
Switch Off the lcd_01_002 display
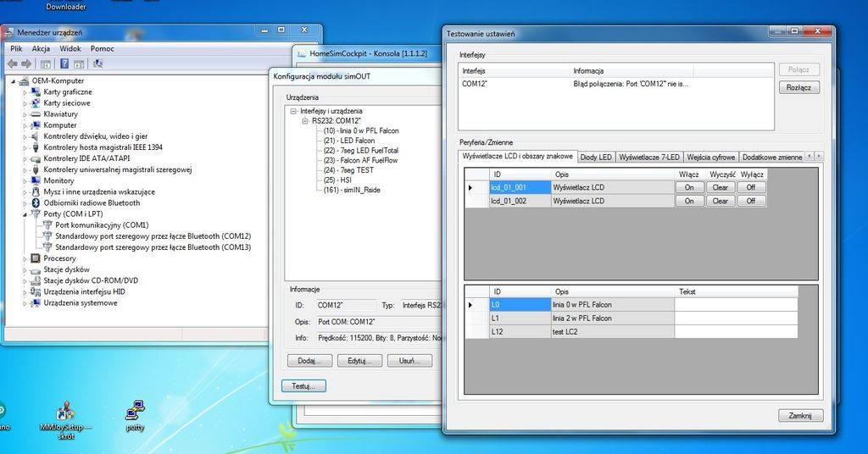click(750, 201)
